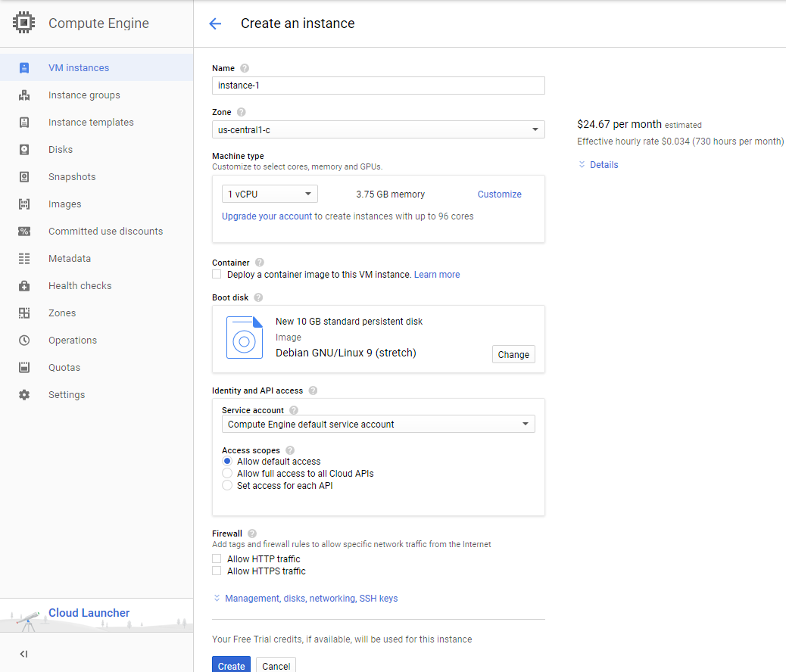
Task: Open the Zone dropdown us-central1-c
Action: pos(379,130)
